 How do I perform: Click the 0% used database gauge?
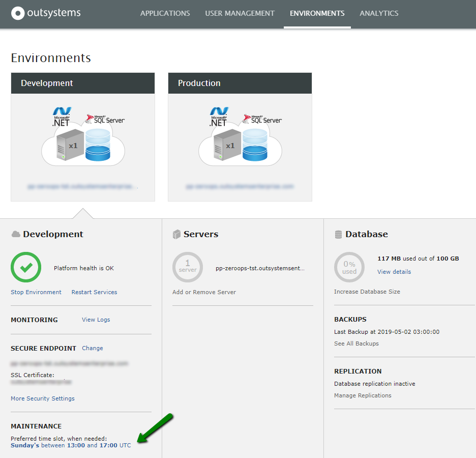pos(349,267)
